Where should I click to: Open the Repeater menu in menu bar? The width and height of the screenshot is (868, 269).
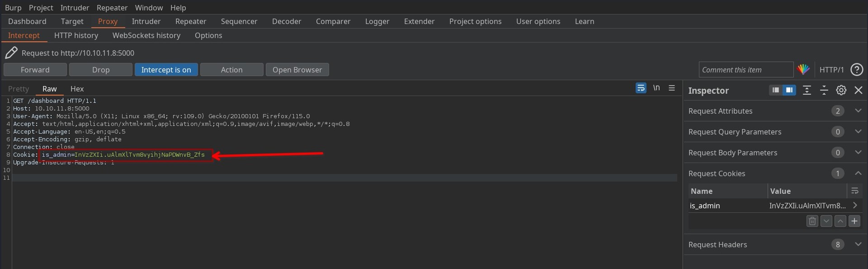click(x=112, y=8)
